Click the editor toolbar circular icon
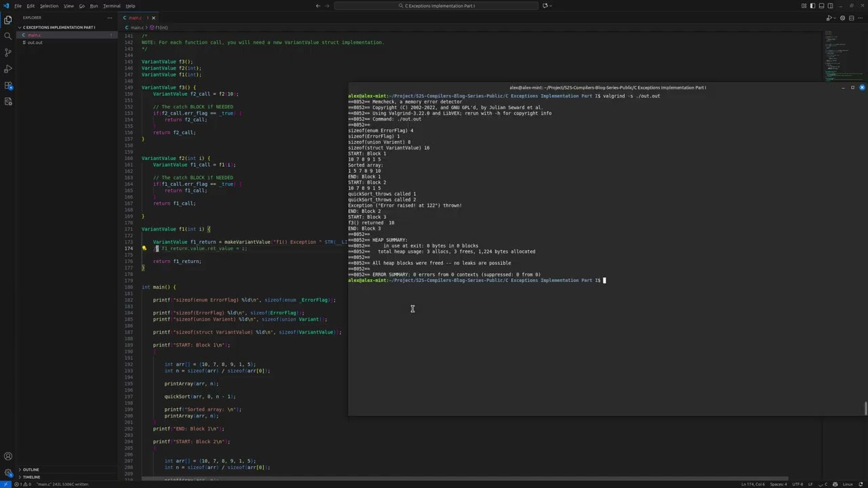The width and height of the screenshot is (868, 488). [x=843, y=18]
